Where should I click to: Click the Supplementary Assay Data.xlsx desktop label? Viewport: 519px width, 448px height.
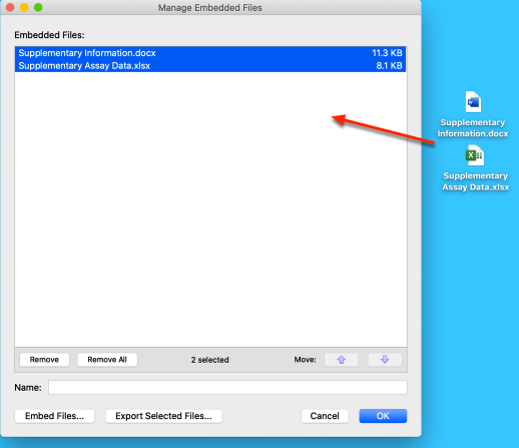[x=476, y=181]
